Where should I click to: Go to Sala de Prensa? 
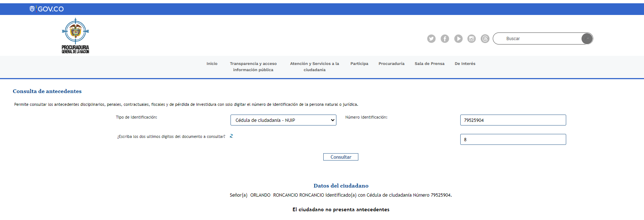429,64
